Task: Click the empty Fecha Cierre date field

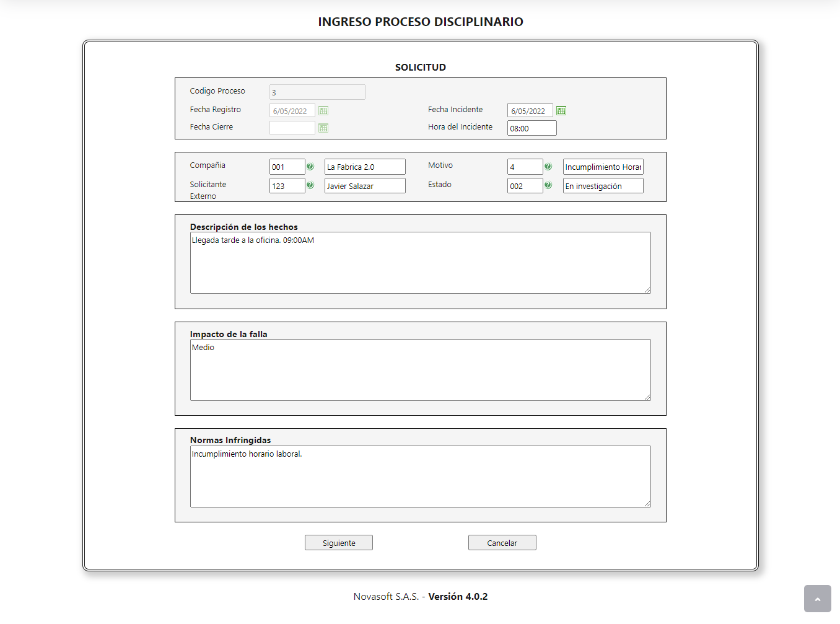Action: tap(292, 128)
